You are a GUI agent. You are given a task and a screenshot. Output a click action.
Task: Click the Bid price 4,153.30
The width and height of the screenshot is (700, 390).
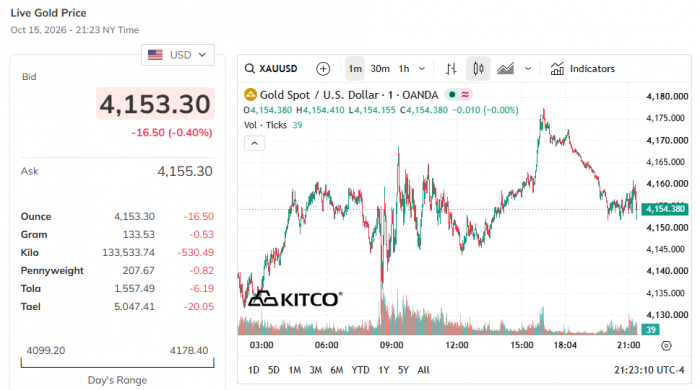click(155, 104)
